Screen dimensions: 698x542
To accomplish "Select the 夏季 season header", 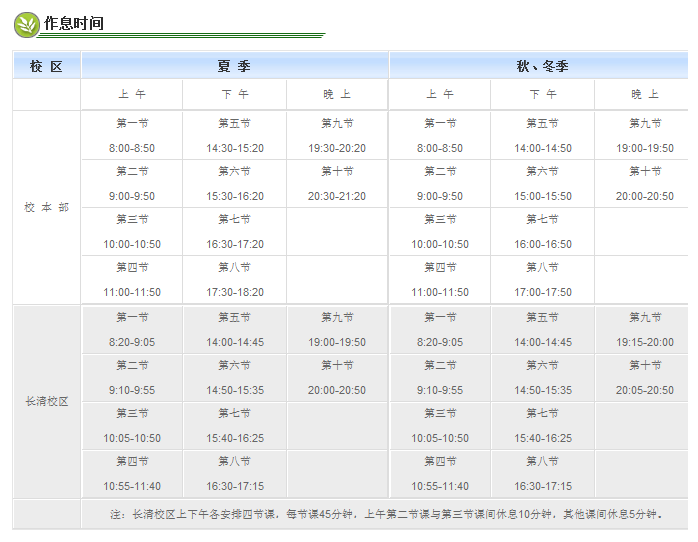I will click(234, 66).
